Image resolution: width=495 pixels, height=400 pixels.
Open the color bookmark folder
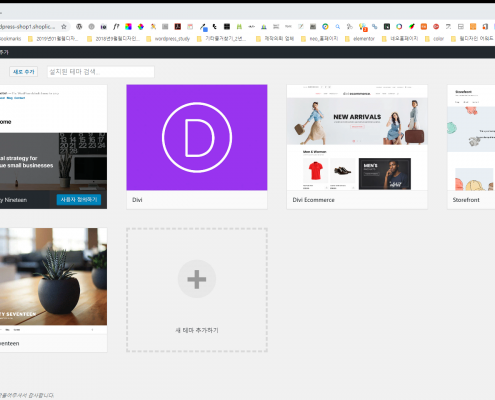click(435, 39)
